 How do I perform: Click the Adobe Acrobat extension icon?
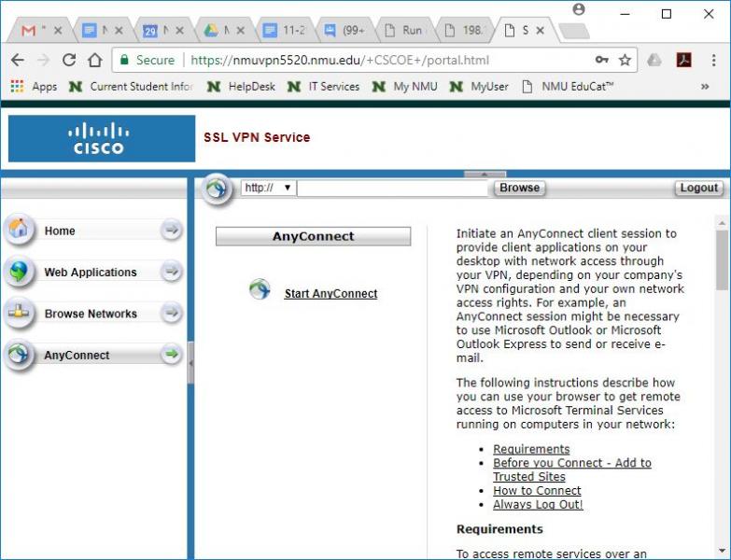(684, 60)
